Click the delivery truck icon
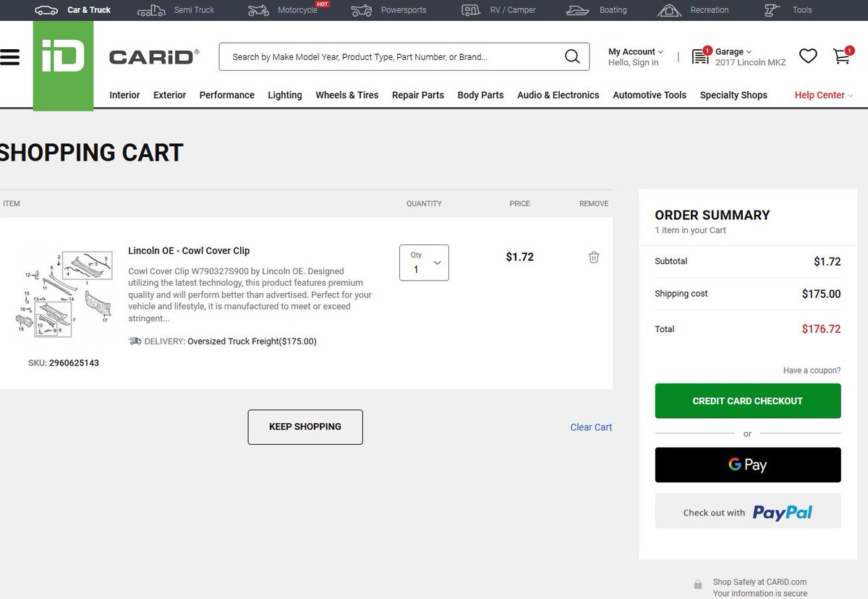 click(x=135, y=341)
